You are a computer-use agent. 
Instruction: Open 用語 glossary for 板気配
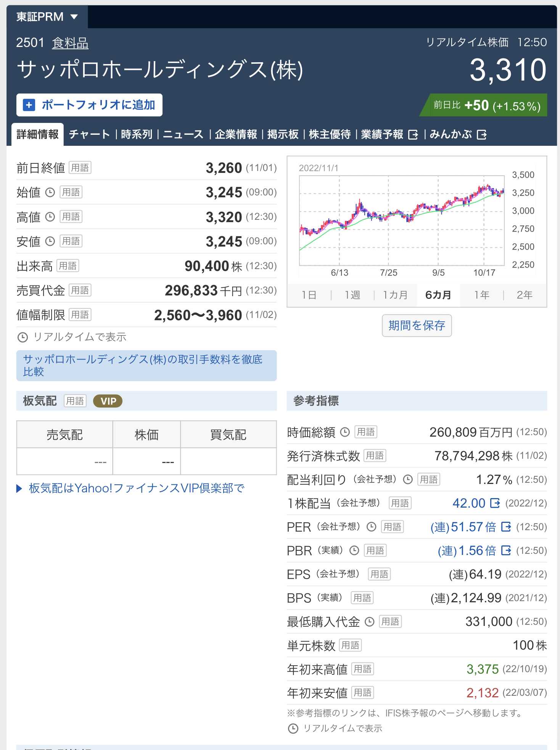click(75, 401)
